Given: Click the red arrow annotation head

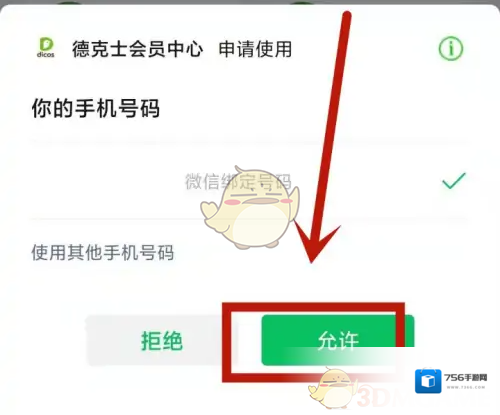Looking at the screenshot, I should pyautogui.click(x=315, y=243).
